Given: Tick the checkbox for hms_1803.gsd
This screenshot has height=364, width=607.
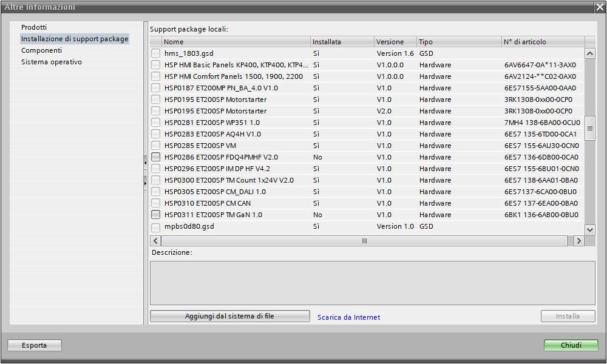Looking at the screenshot, I should coord(155,53).
